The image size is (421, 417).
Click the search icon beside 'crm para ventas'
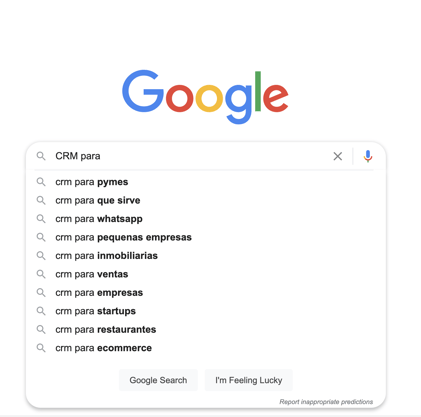pyautogui.click(x=41, y=274)
